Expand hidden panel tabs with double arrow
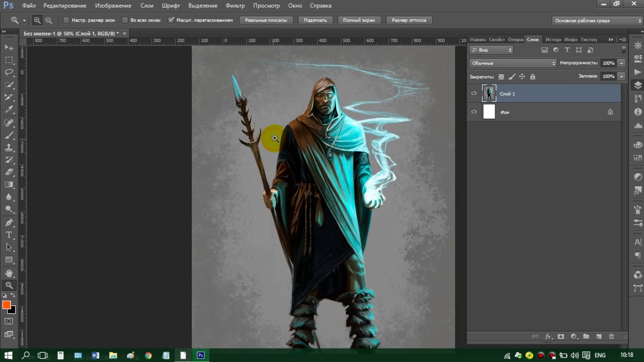644x362 pixels. [611, 39]
